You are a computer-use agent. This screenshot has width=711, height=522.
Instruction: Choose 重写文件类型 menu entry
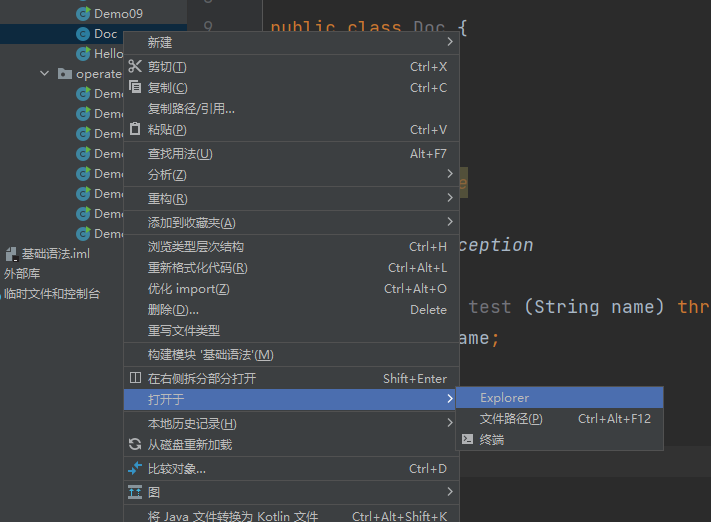(291, 331)
